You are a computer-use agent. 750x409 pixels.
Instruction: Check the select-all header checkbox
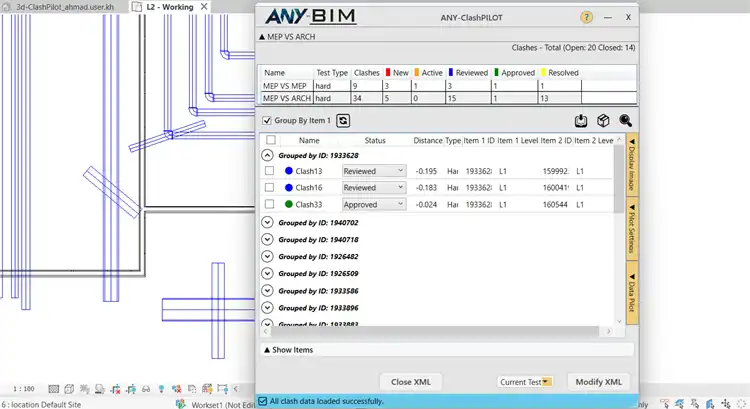271,140
